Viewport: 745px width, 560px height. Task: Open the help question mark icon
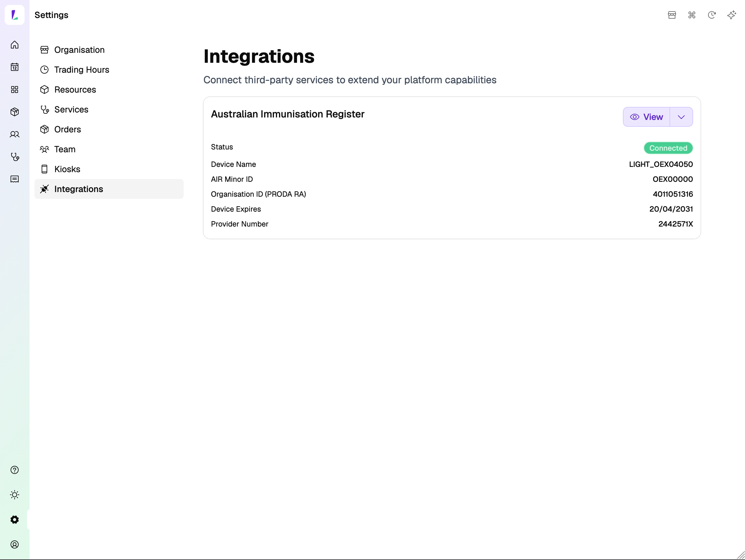[15, 470]
